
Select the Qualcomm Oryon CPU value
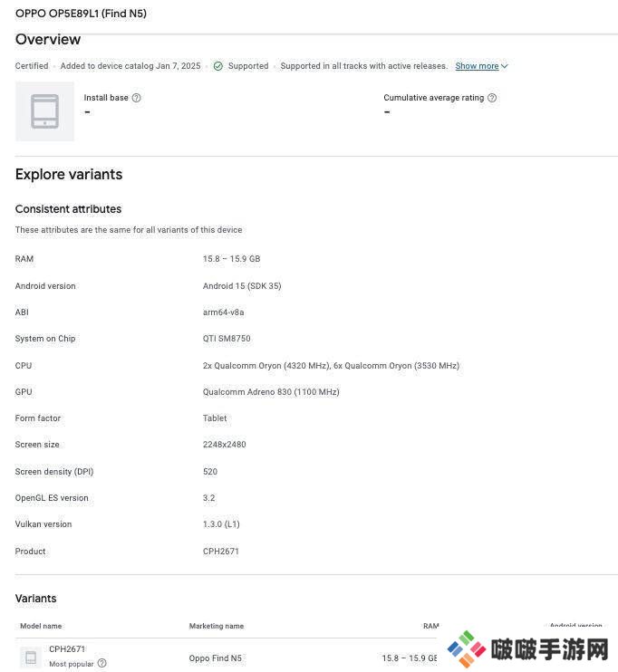tap(331, 366)
